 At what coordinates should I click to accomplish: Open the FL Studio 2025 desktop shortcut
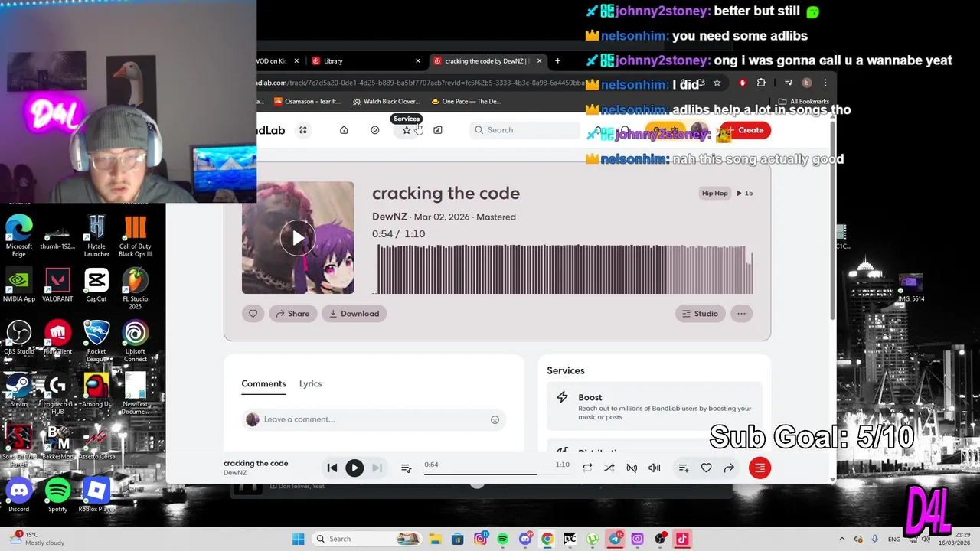[x=135, y=289]
